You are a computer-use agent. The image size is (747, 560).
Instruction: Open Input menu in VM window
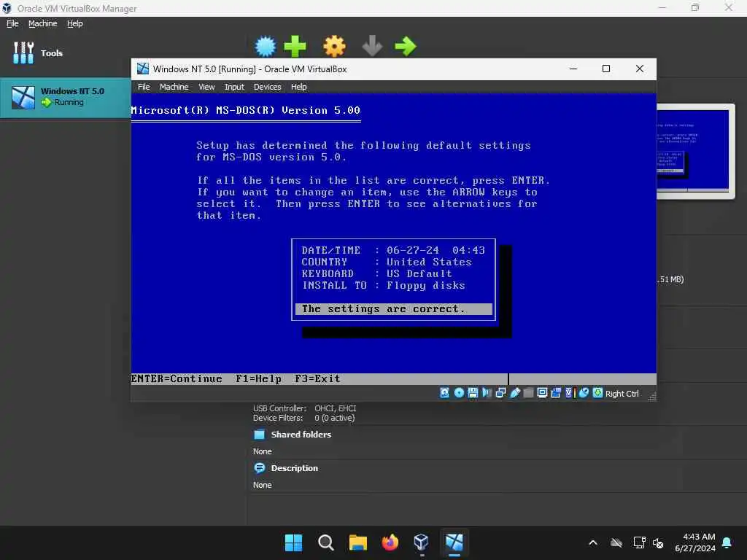234,87
